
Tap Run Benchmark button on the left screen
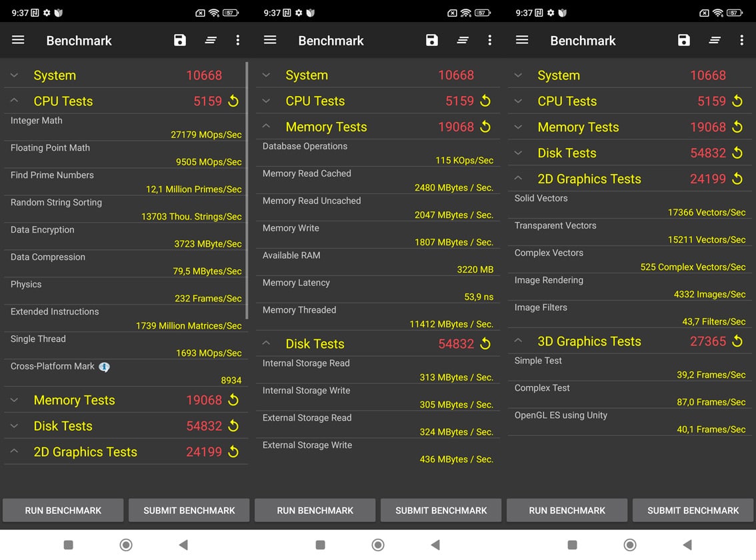pos(63,510)
